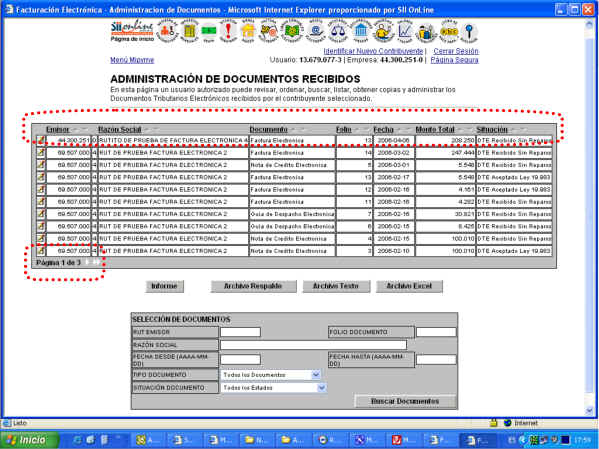Image resolution: width=599 pixels, height=449 pixels.
Task: Expand the Tipo Documento dropdown
Action: coord(316,375)
